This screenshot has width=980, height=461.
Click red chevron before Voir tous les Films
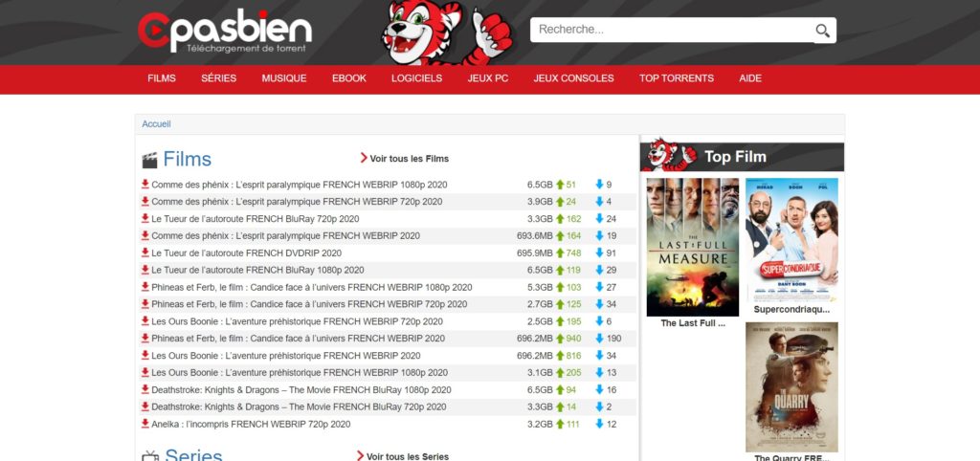[364, 158]
